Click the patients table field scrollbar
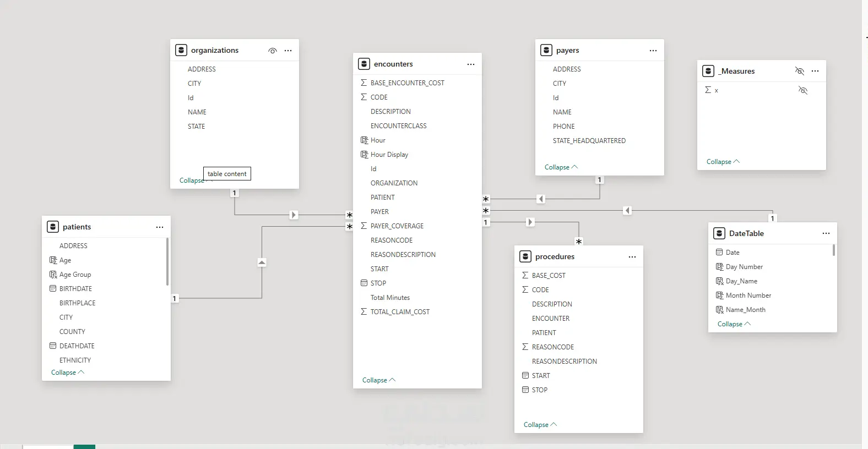Viewport: 868px width, 449px height. coord(167,262)
